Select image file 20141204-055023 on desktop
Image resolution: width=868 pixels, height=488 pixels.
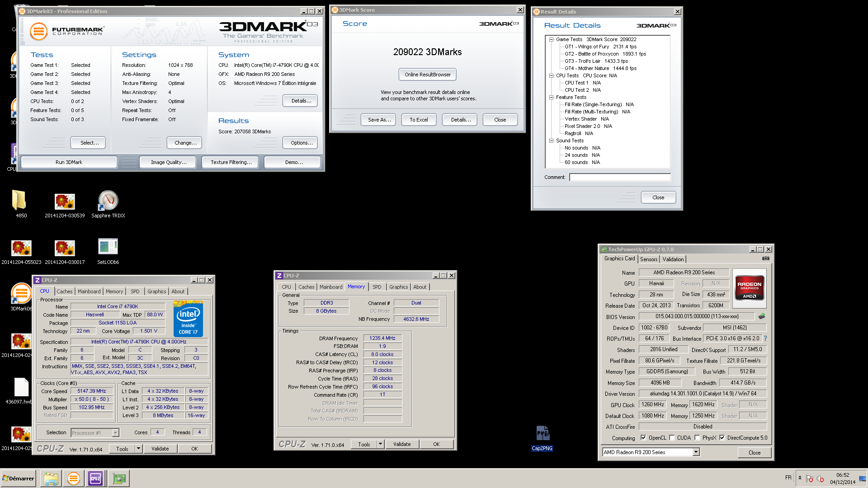point(21,252)
